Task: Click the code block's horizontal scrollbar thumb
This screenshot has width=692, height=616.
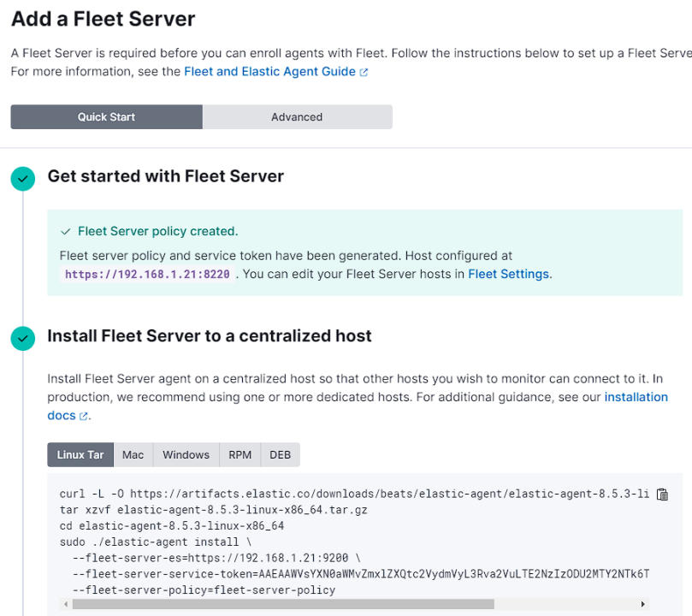Action: tap(282, 604)
